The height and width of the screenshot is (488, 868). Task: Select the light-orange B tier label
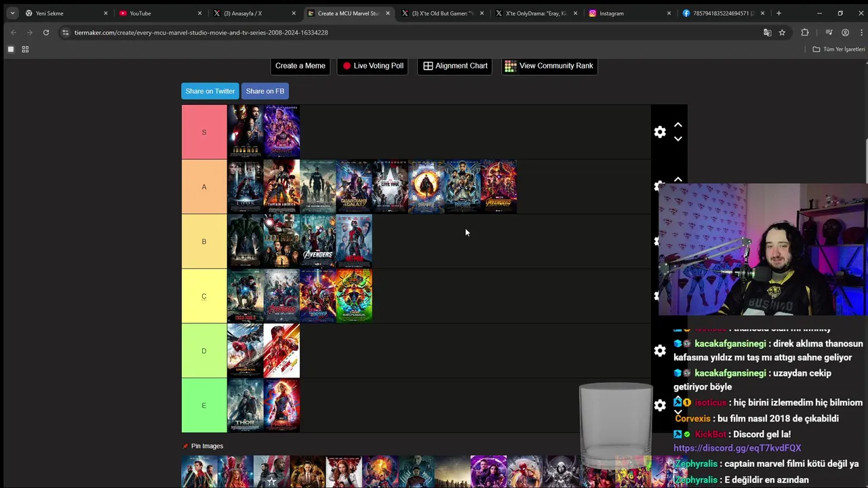click(204, 241)
